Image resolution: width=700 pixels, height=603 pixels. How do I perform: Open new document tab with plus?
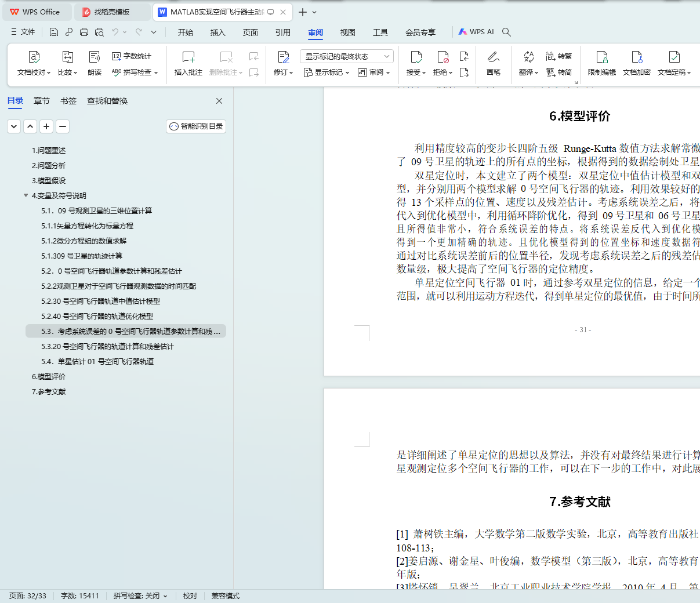coord(302,12)
